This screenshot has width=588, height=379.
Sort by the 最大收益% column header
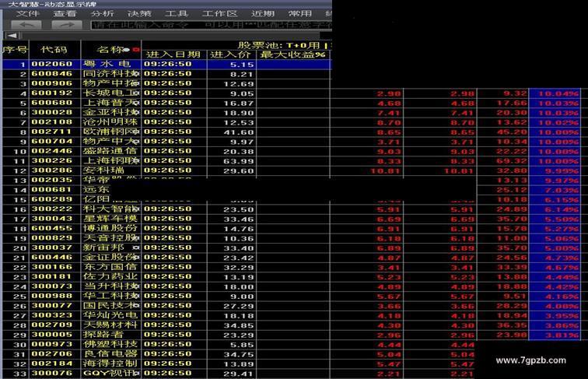click(292, 54)
